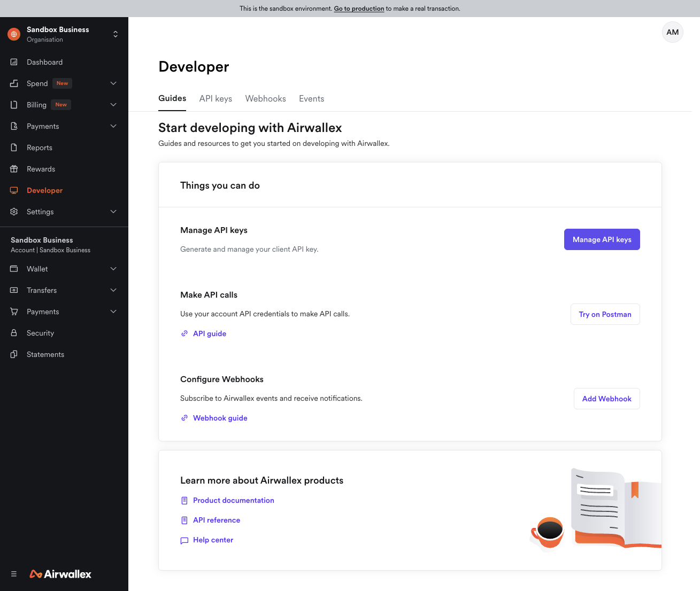Open the AM user avatar menu
The width and height of the screenshot is (700, 591).
point(673,32)
